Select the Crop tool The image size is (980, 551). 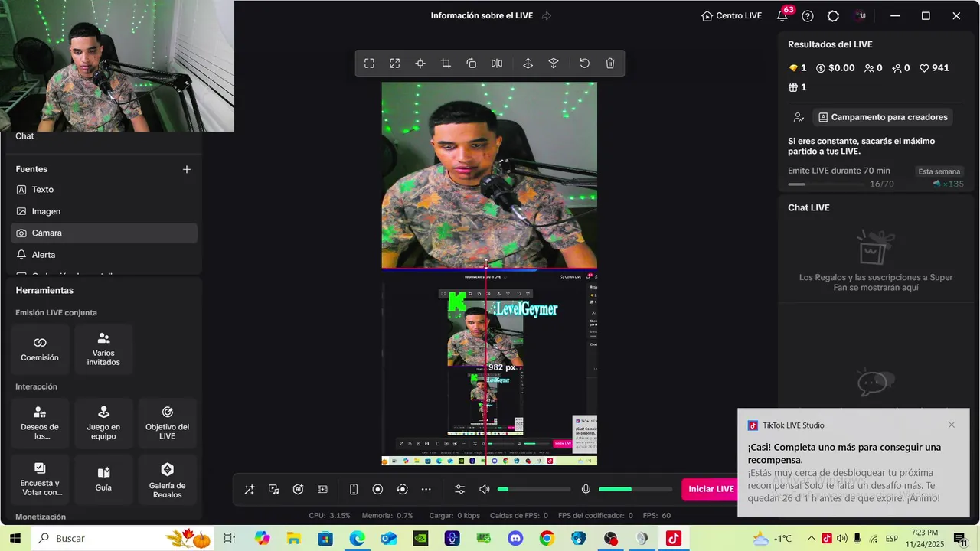[x=446, y=64]
